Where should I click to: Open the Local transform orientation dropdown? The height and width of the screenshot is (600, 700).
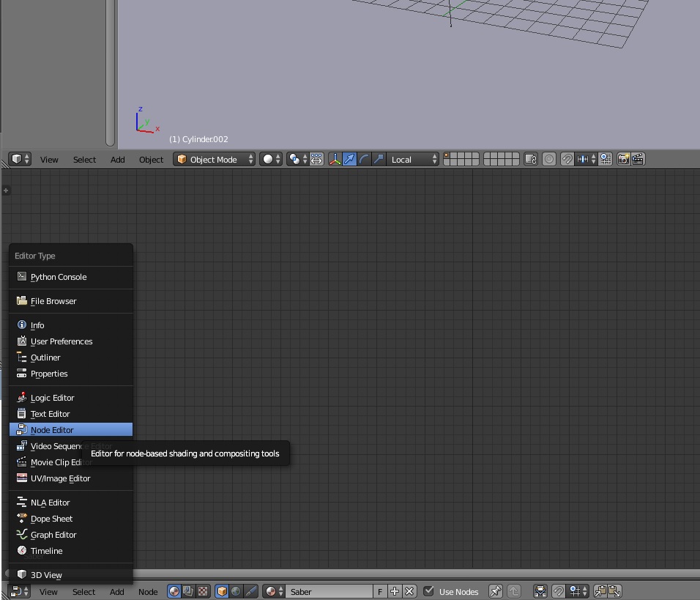(413, 159)
